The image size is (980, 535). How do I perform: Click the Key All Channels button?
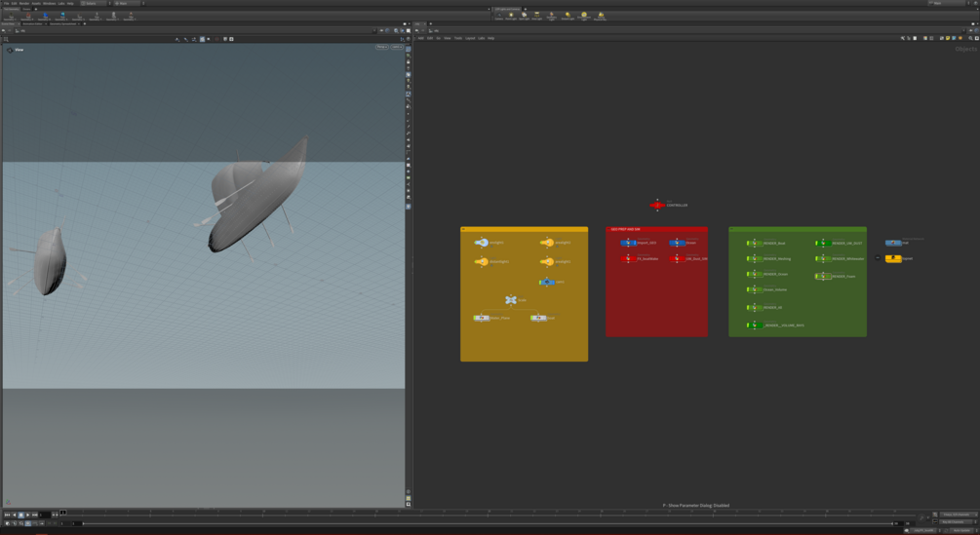(x=957, y=522)
